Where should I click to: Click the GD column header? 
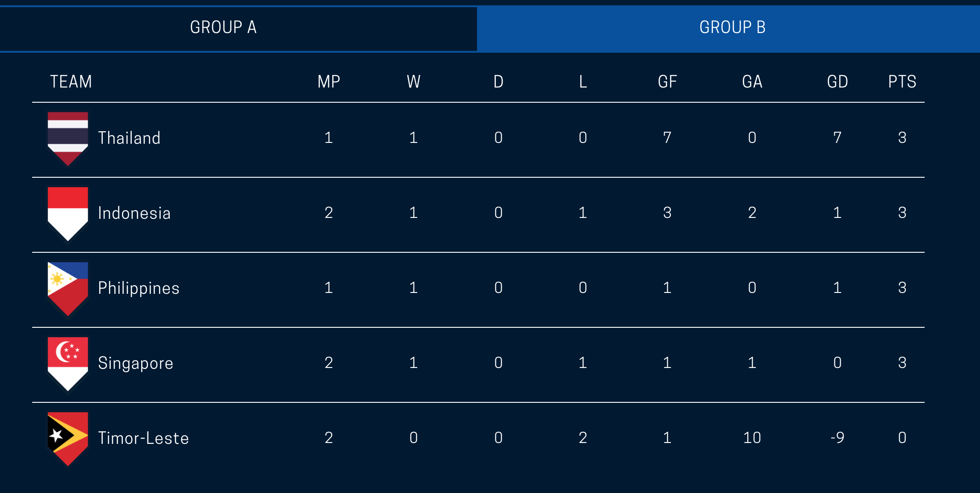pos(837,82)
